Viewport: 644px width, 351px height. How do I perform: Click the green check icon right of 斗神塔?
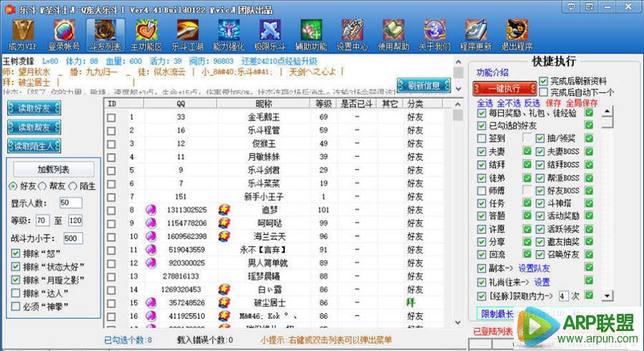pyautogui.click(x=589, y=203)
